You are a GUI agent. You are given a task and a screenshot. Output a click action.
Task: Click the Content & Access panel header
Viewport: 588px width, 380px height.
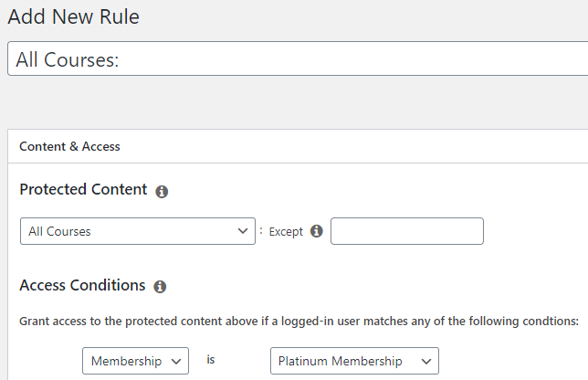tap(298, 146)
